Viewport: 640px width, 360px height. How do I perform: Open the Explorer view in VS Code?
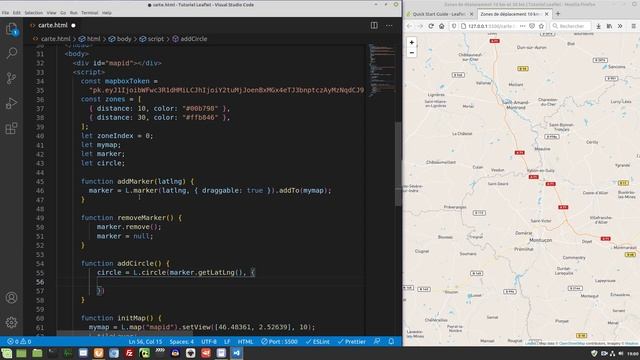[x=11, y=29]
